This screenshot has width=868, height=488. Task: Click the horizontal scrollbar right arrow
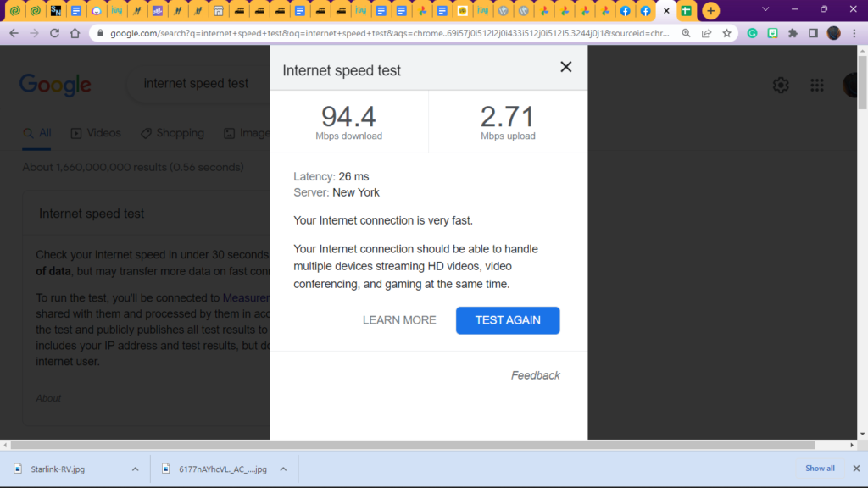coord(852,445)
